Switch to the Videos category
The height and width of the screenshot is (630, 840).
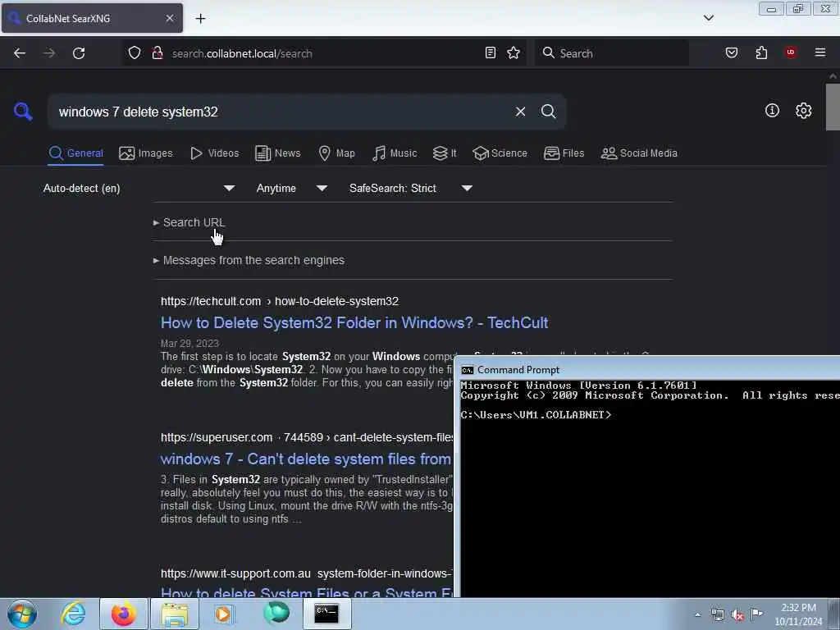[215, 153]
